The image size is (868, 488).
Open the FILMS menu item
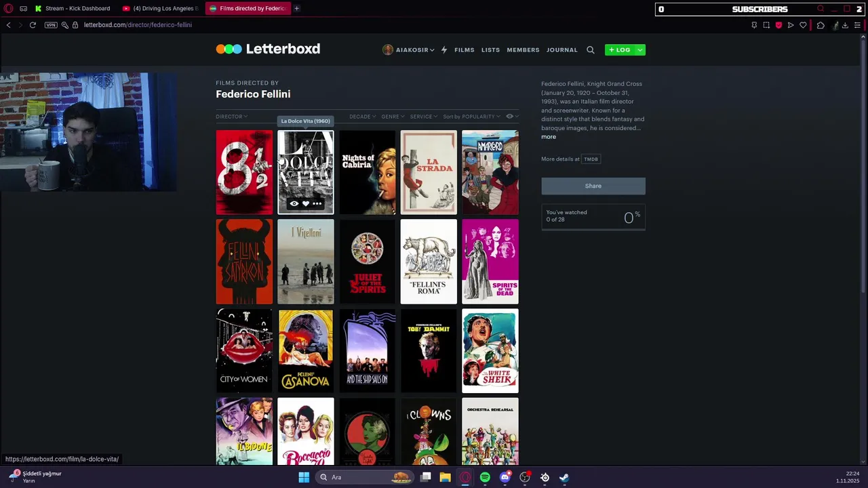coord(464,49)
